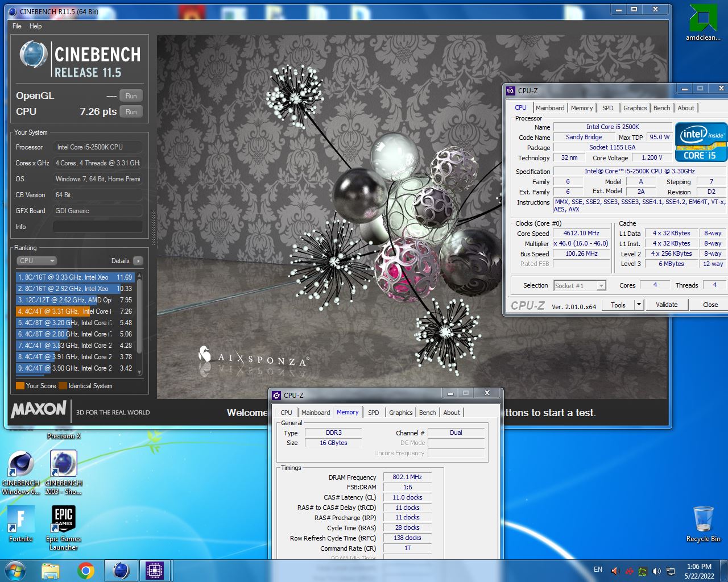Select ranking row 3 12C/12T AMD Opteron
This screenshot has width=728, height=582.
point(75,300)
